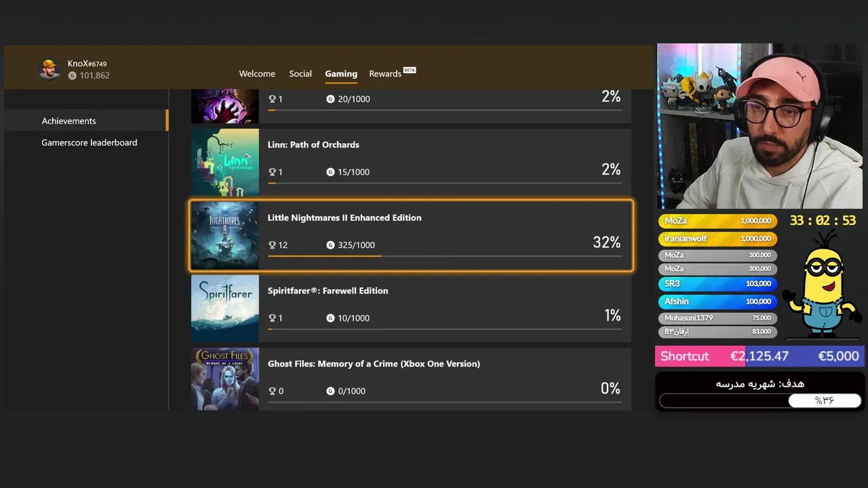Open the KnoX profile avatar
The width and height of the screenshot is (868, 488).
[50, 69]
